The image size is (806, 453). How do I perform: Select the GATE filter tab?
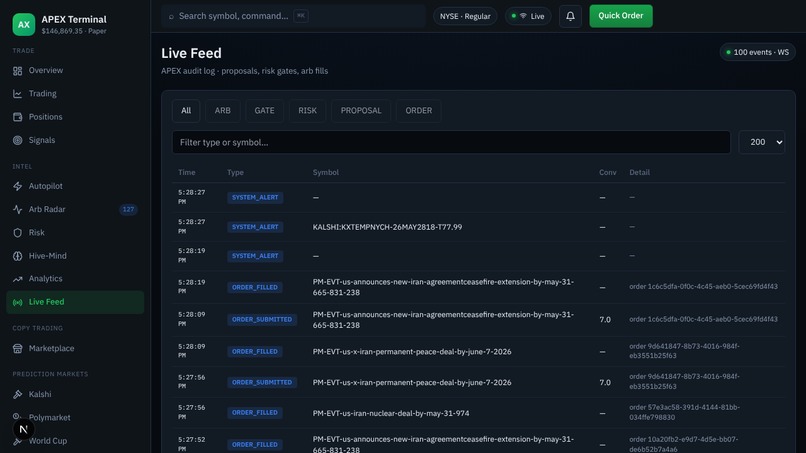pos(264,111)
